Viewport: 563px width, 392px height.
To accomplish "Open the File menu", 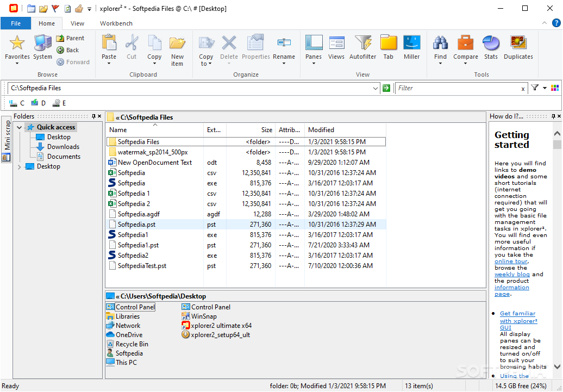I will (16, 23).
